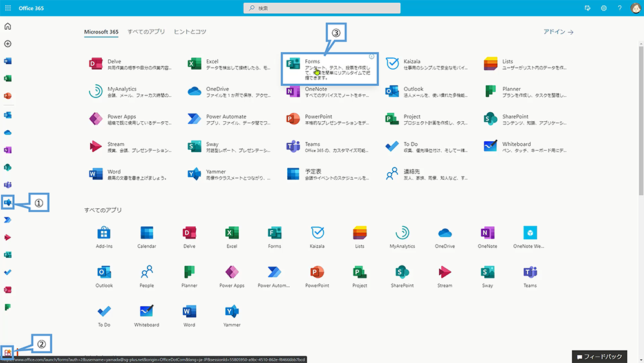Open the Power Apps tile
Screen dimensions: 644x363
(130, 119)
